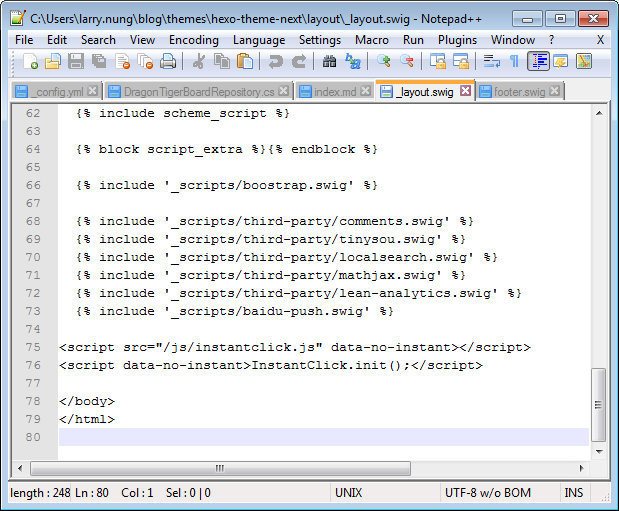Image resolution: width=619 pixels, height=511 pixels.
Task: Click the </body> tag on line 78
Action: [87, 401]
